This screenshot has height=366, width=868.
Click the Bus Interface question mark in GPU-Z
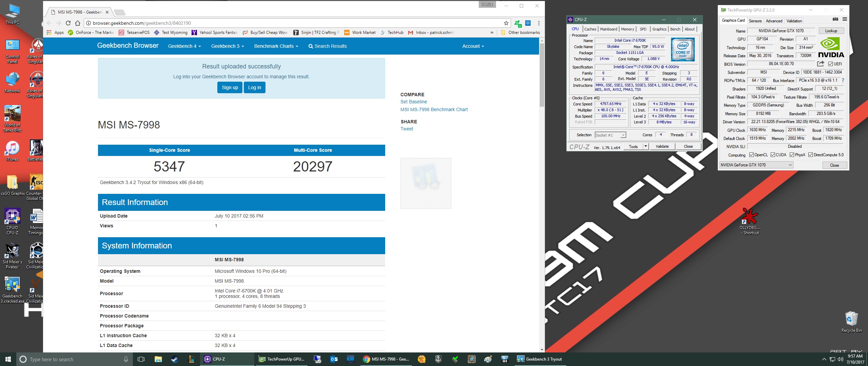coord(843,80)
